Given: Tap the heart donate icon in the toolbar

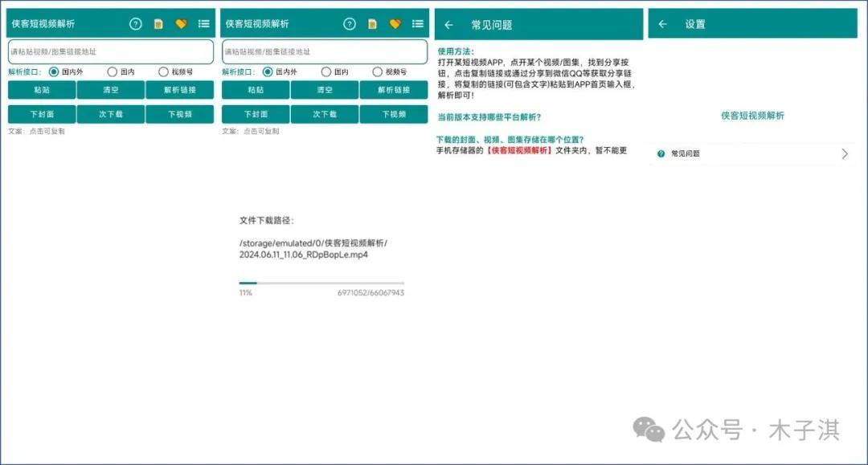Looking at the screenshot, I should [x=181, y=24].
